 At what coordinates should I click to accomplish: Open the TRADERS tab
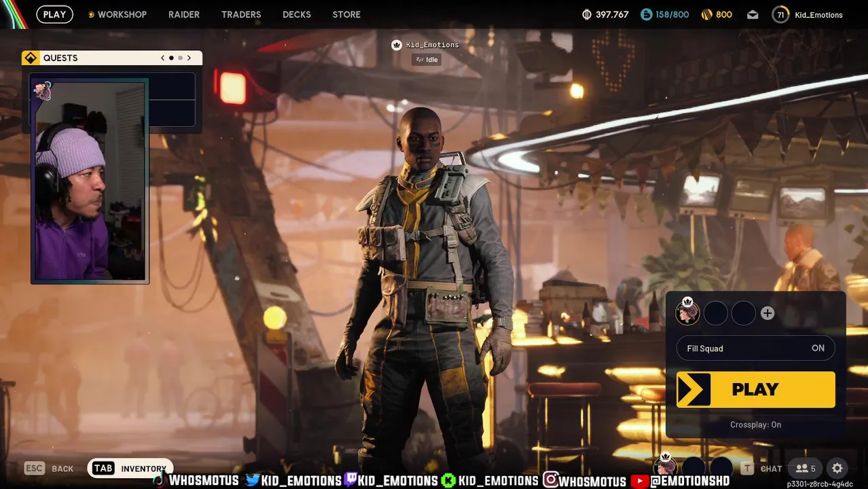point(241,14)
